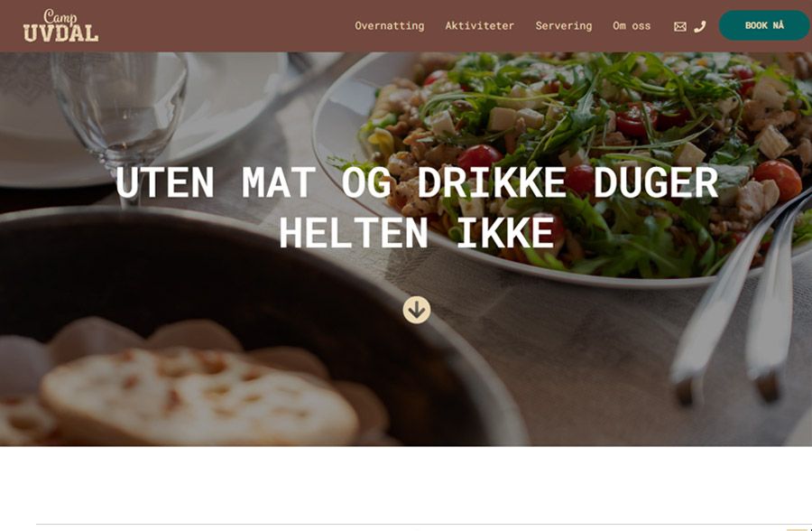Click the empty wine glass in photo

[120, 114]
